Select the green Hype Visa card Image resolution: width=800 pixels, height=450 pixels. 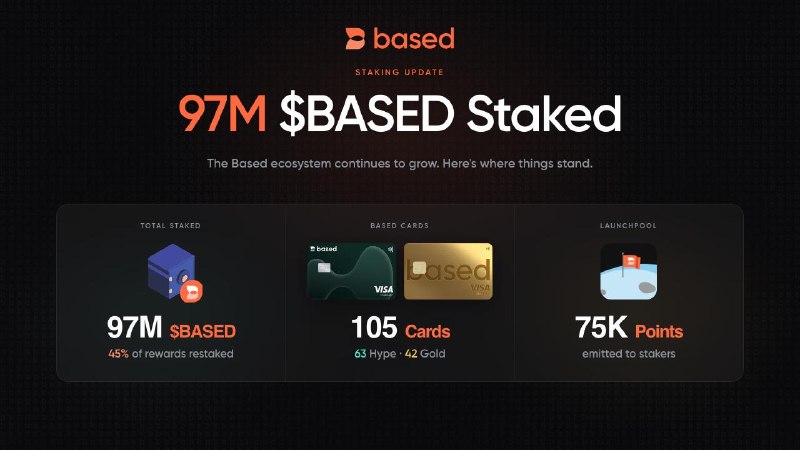tap(351, 271)
